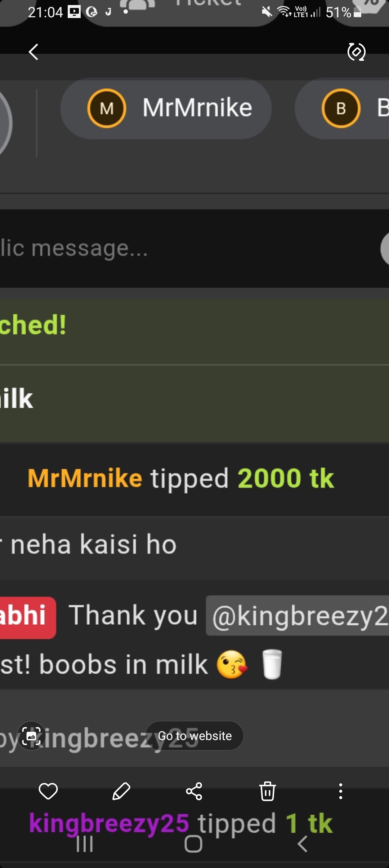Tap the @kingbreezy mention tag

coord(298,615)
